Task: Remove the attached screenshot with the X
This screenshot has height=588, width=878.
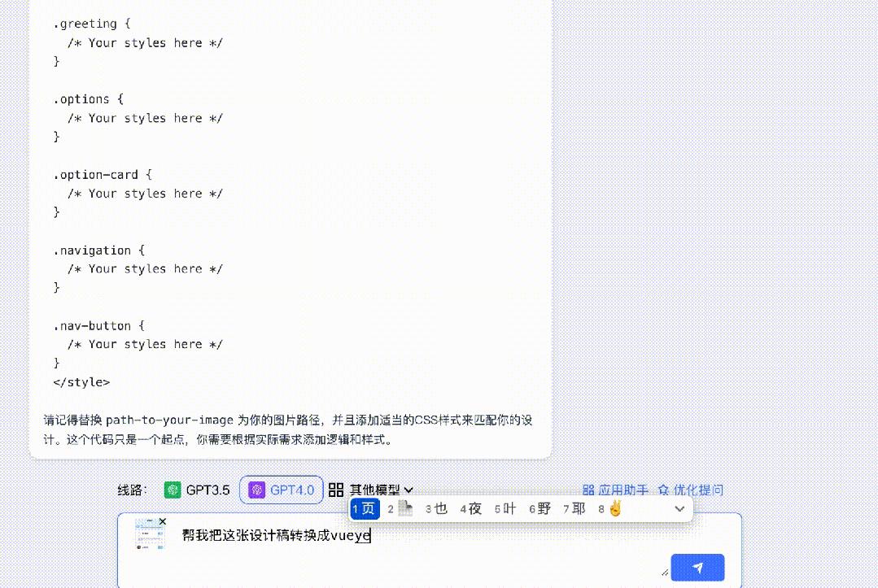Action: point(161,521)
